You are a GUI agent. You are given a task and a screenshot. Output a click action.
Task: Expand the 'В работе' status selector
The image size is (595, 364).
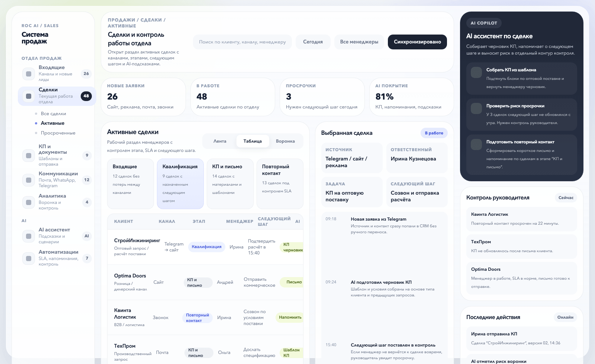click(434, 133)
